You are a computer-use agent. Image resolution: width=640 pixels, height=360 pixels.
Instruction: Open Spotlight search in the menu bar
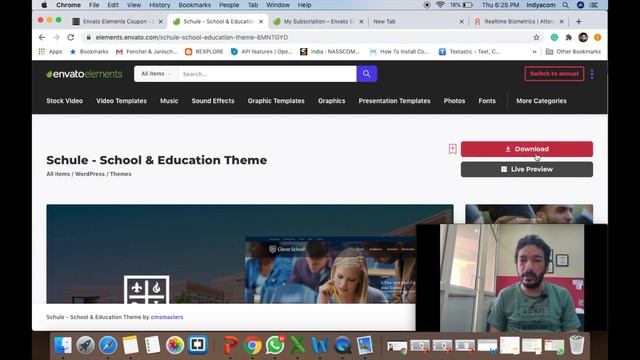pyautogui.click(x=565, y=5)
